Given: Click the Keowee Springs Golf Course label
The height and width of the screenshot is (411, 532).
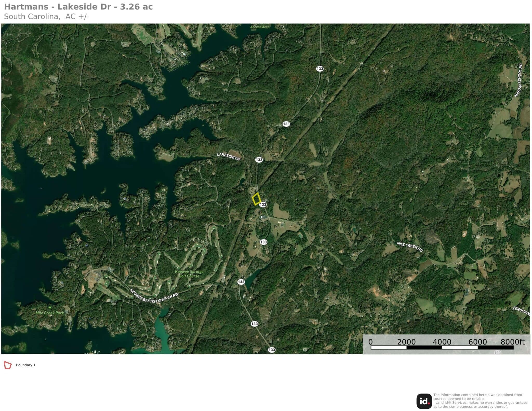Looking at the screenshot, I should 189,274.
